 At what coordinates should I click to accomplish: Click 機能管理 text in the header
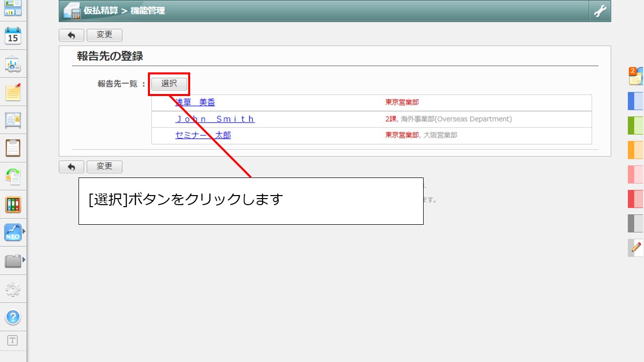[147, 11]
